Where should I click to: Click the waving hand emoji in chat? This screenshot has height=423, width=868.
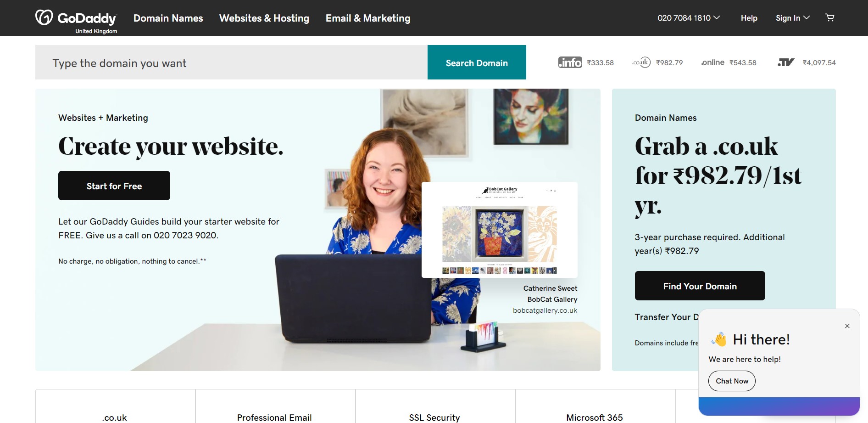719,339
